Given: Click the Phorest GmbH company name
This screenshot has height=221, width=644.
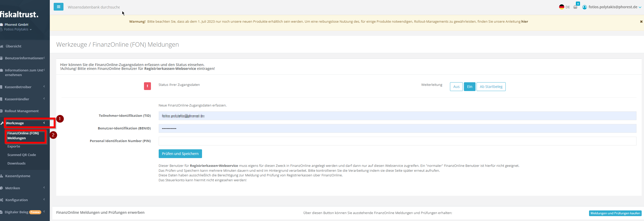Looking at the screenshot, I should point(16,25).
